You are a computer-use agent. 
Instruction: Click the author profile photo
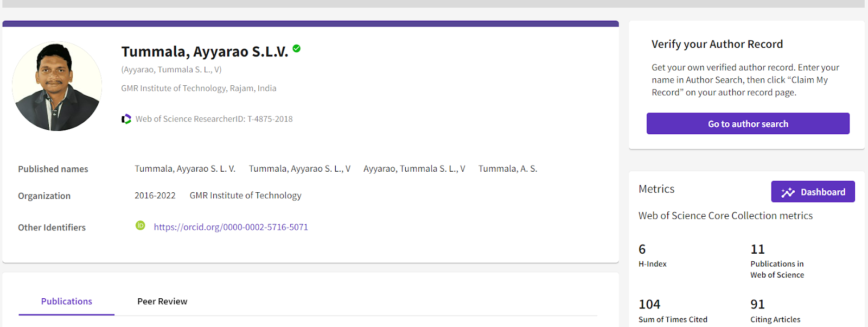click(57, 86)
